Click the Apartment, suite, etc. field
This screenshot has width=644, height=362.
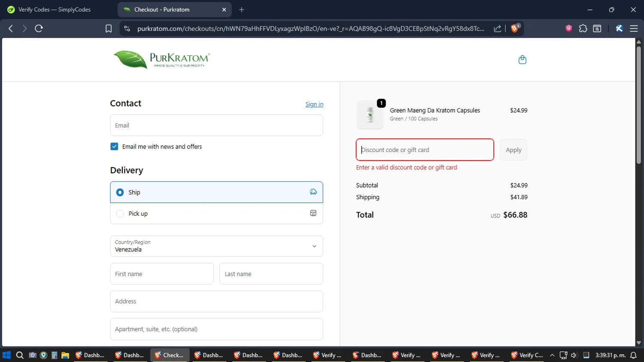(216, 329)
